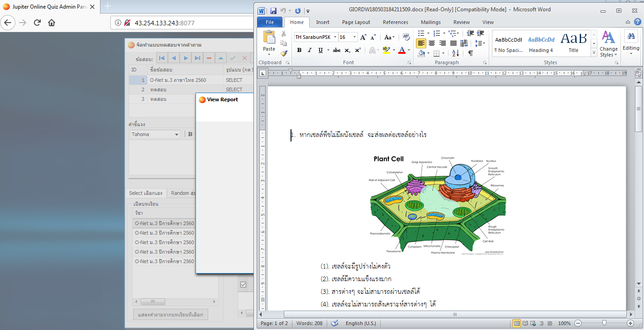Expand the Styles gallery More arrow
Viewport: 644px width, 330px height.
tap(594, 53)
